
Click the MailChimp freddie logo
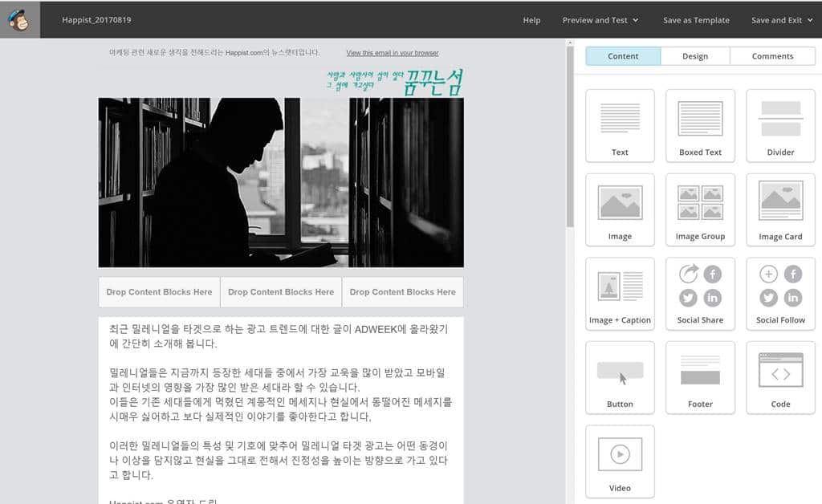coord(19,19)
